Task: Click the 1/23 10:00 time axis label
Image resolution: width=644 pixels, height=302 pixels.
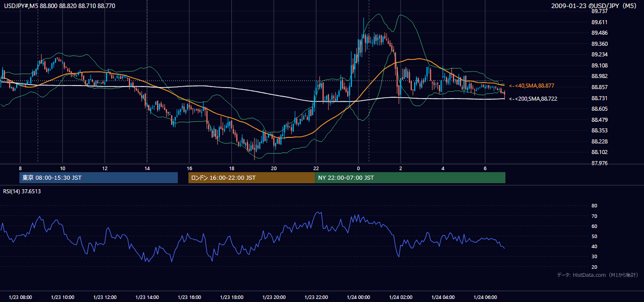Action: point(63,297)
